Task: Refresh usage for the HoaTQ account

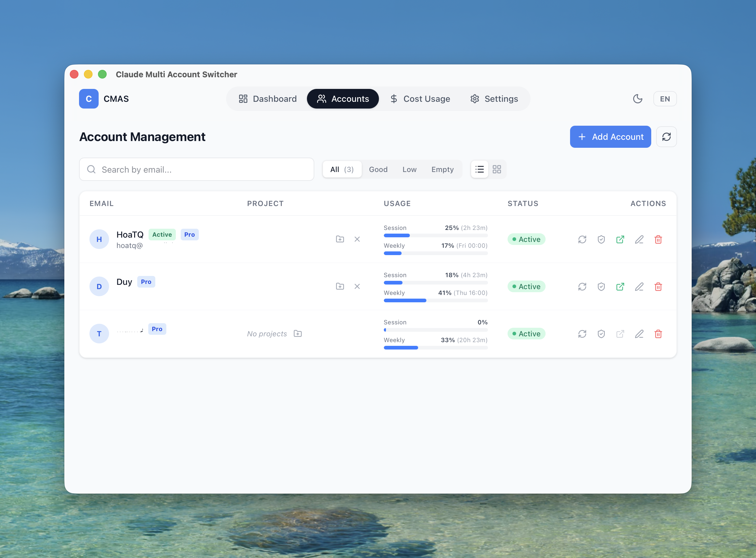Action: 582,239
